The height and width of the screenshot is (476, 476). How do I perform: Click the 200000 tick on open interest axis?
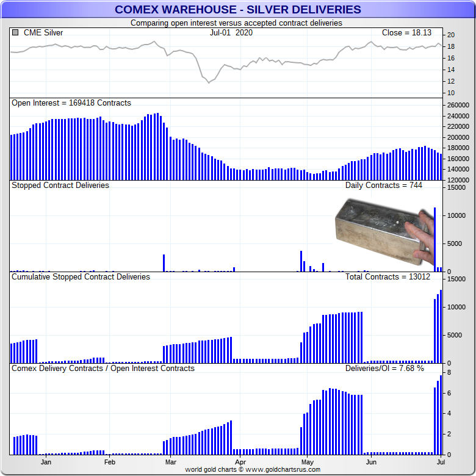pyautogui.click(x=458, y=137)
